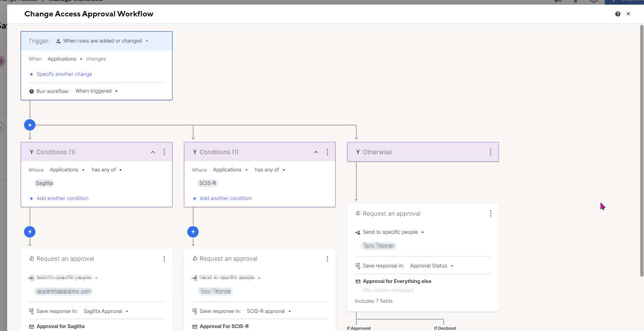Click Approval for Everything else message
644x331 pixels.
click(397, 281)
